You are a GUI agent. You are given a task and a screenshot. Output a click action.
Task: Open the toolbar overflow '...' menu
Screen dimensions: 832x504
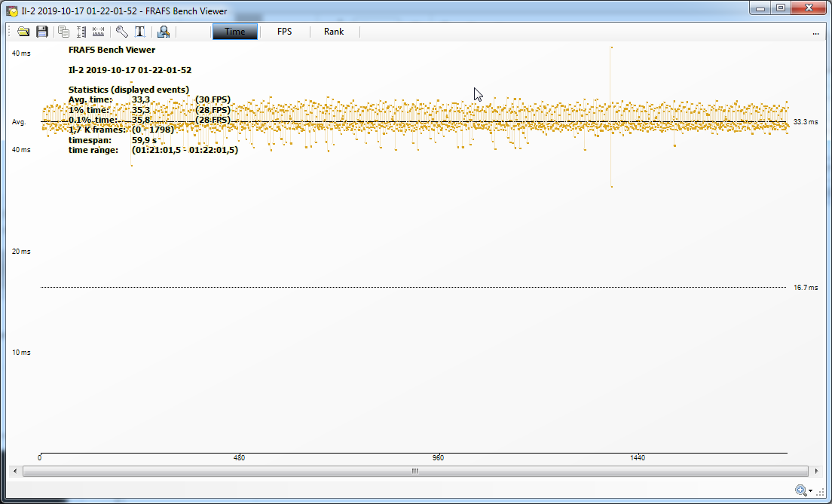point(815,33)
